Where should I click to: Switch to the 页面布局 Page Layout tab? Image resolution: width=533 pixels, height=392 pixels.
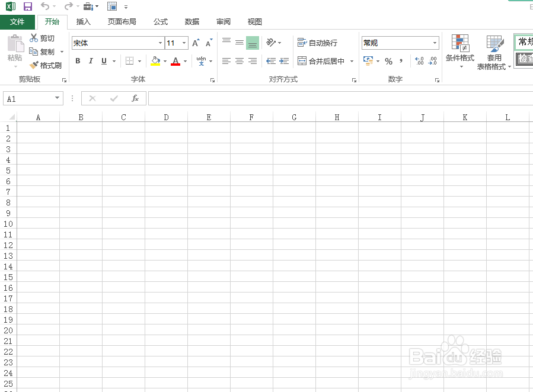[122, 22]
